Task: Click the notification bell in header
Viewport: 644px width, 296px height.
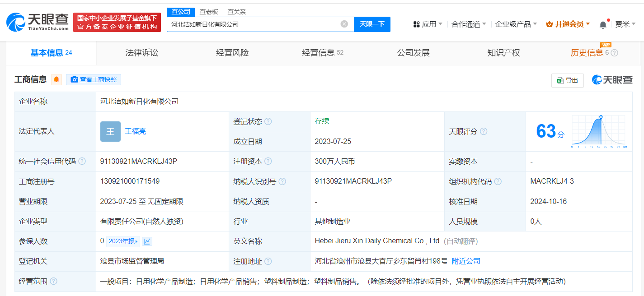Action: [x=603, y=24]
